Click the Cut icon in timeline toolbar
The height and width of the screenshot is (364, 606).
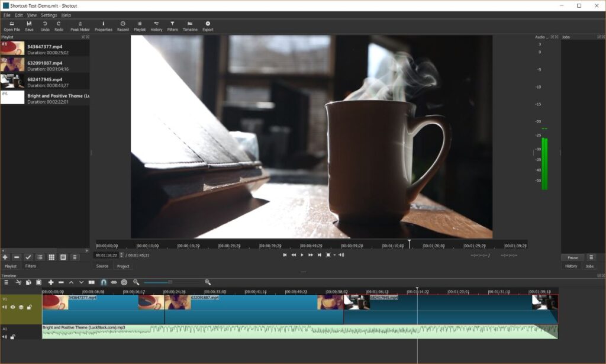coord(18,282)
